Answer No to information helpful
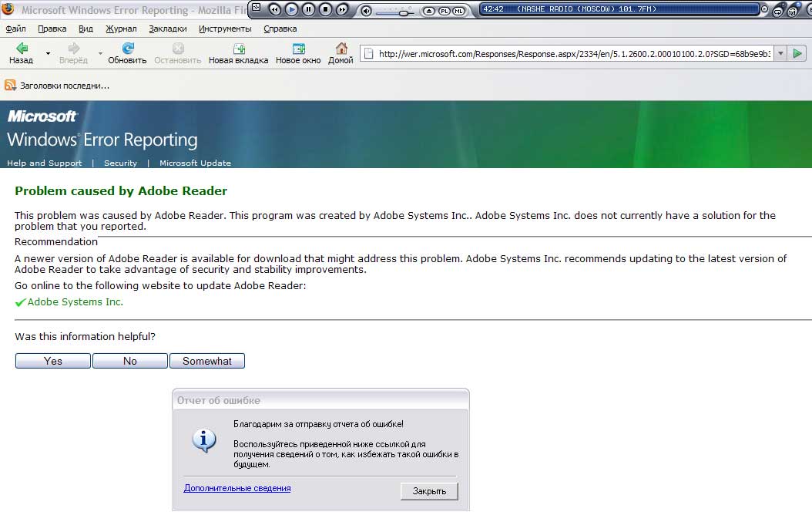Image resolution: width=812 pixels, height=532 pixels. (130, 361)
